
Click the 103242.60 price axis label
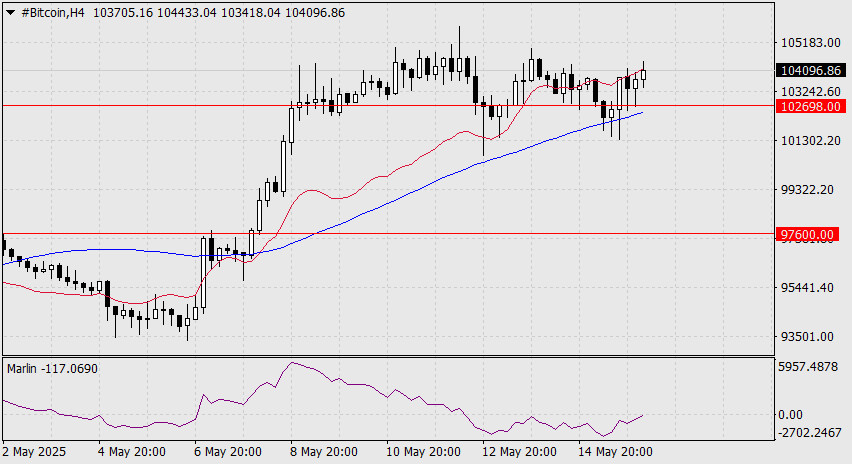coord(811,91)
